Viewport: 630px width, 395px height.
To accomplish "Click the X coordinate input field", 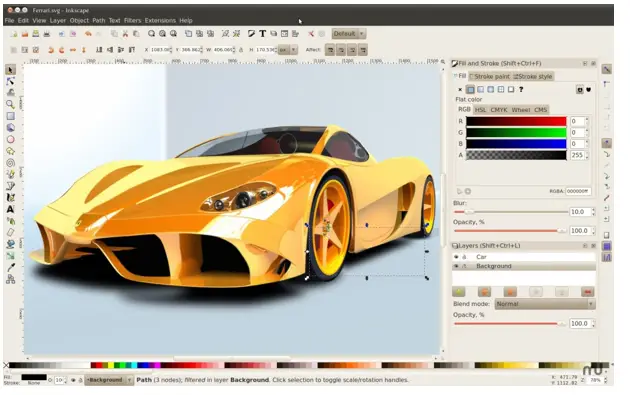I will tap(161, 50).
